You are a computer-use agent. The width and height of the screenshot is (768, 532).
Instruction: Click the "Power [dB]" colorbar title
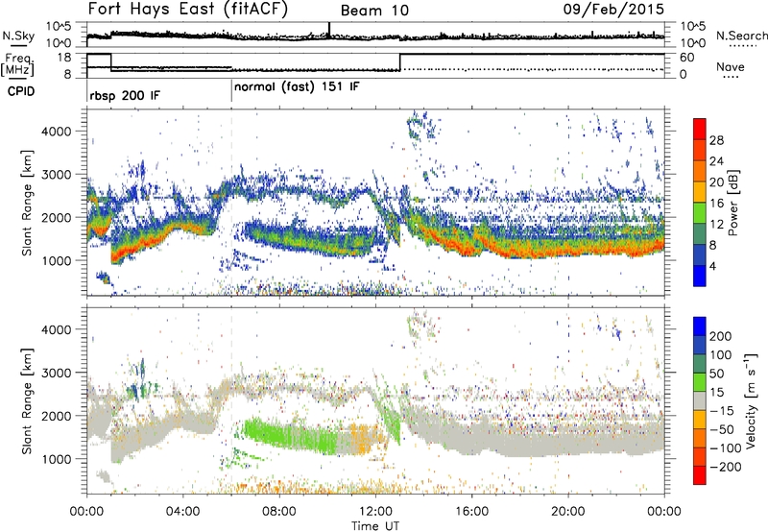tap(733, 203)
